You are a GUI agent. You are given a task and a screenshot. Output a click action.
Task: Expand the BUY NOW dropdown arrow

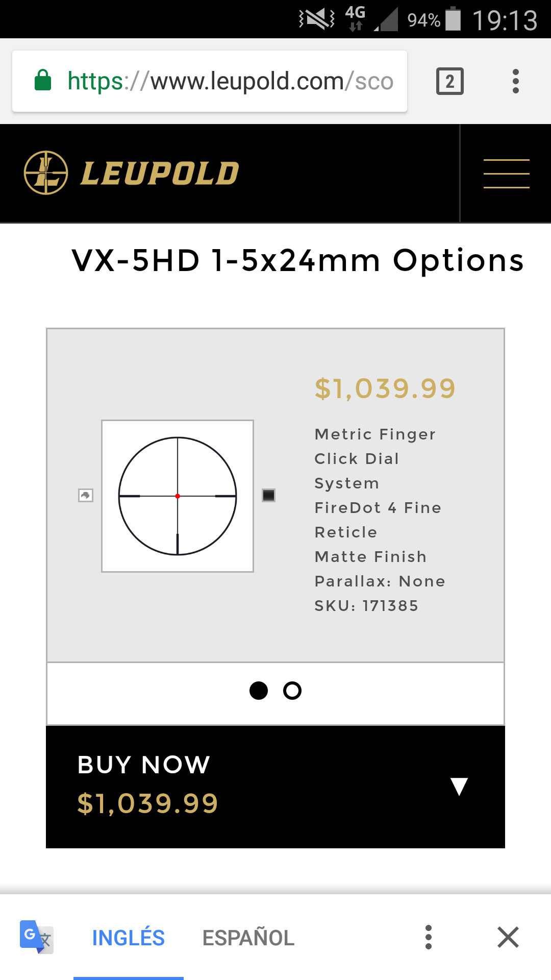click(459, 787)
